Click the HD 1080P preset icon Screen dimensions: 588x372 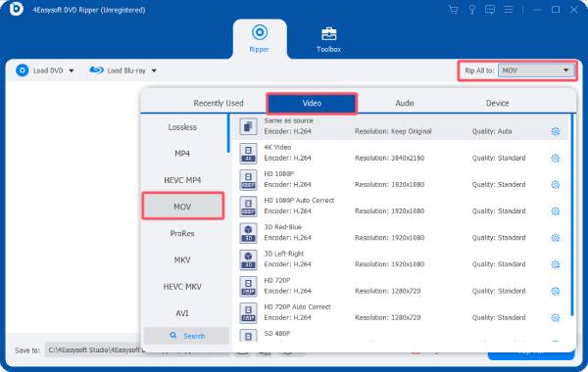[248, 180]
